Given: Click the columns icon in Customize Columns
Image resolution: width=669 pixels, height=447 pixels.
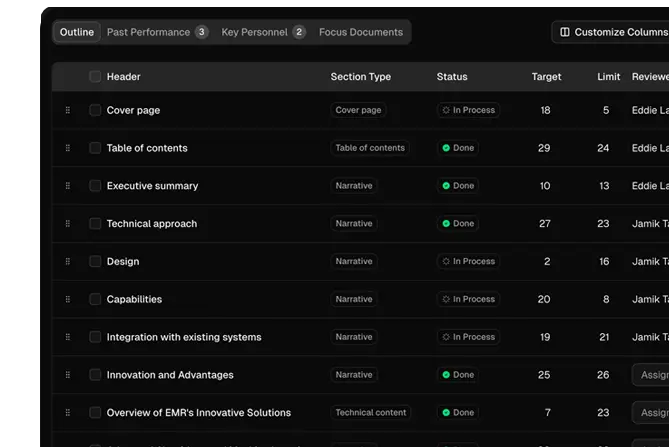Looking at the screenshot, I should (565, 32).
